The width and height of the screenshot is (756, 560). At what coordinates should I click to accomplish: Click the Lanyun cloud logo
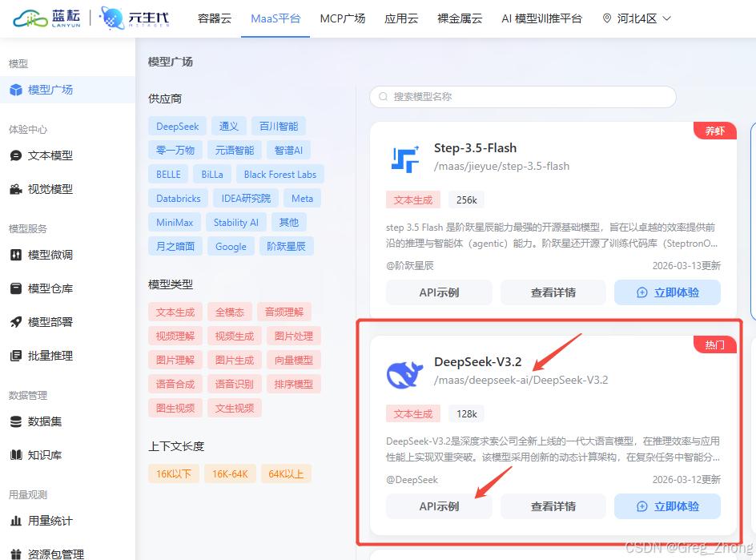tap(46, 18)
